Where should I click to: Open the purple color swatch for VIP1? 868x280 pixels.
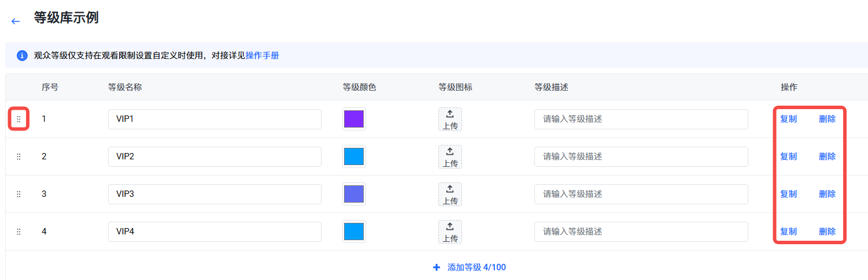(354, 119)
